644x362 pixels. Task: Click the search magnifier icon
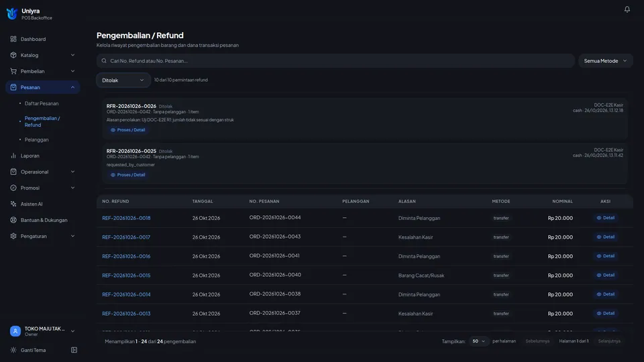coord(104,61)
